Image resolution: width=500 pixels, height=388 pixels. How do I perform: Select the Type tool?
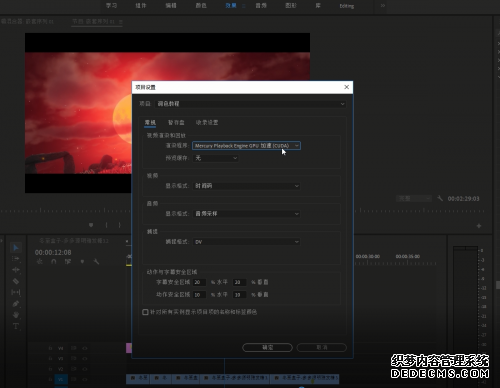point(16,326)
